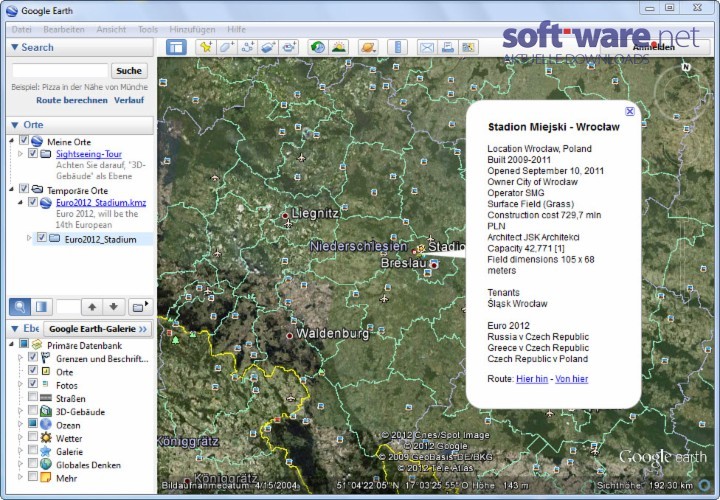The image size is (720, 500).
Task: Enable the Wetter layer checkbox
Action: click(x=33, y=437)
